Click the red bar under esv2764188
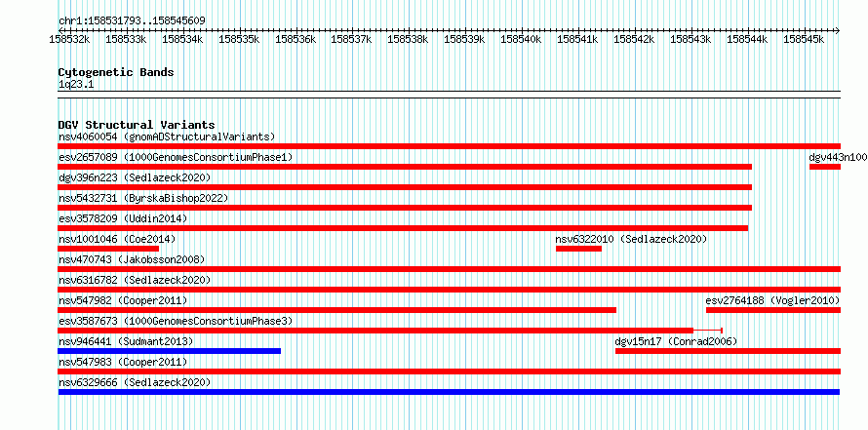This screenshot has height=430, width=868. coord(773,310)
